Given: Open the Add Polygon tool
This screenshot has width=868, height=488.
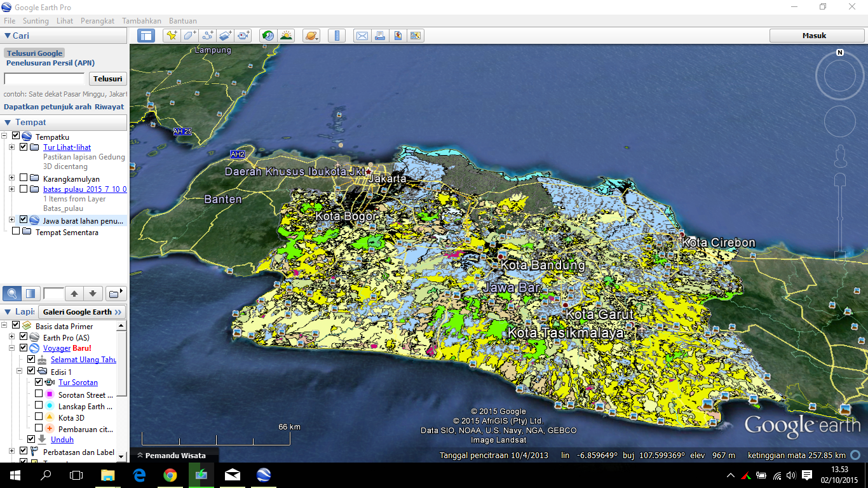Looking at the screenshot, I should click(189, 36).
